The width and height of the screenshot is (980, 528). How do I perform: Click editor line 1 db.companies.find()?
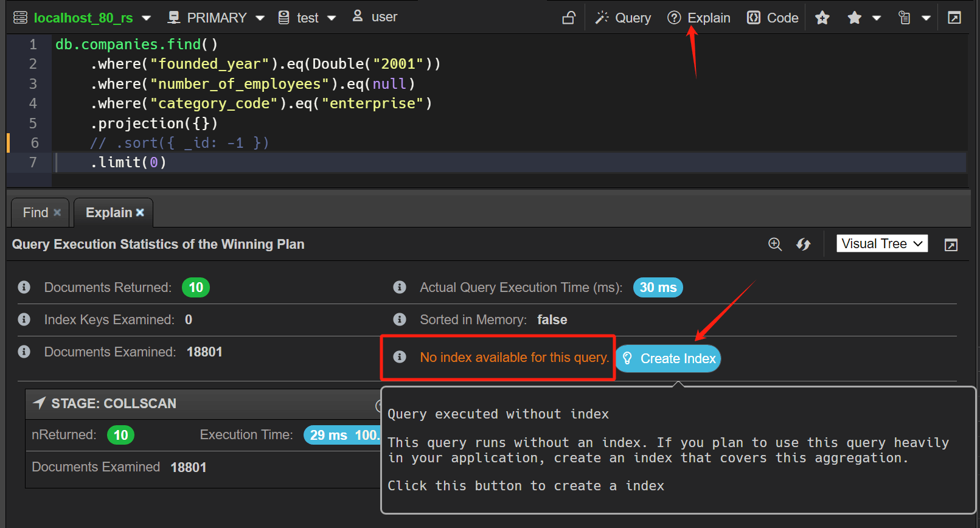pos(136,44)
